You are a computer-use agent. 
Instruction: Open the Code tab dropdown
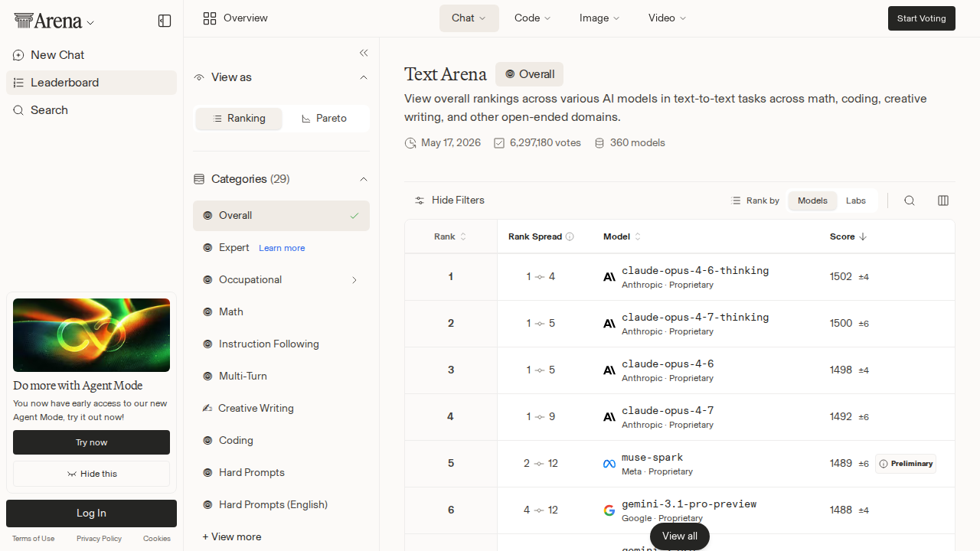click(x=533, y=18)
